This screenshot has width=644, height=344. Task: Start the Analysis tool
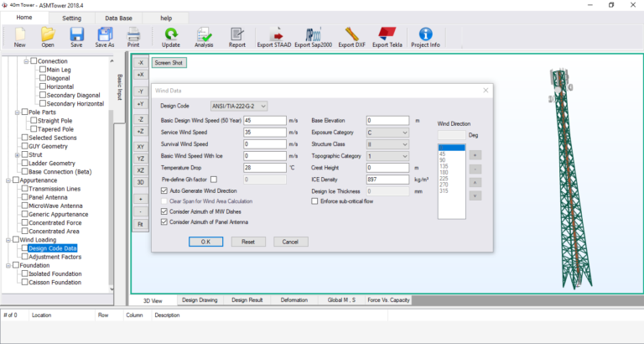[204, 38]
